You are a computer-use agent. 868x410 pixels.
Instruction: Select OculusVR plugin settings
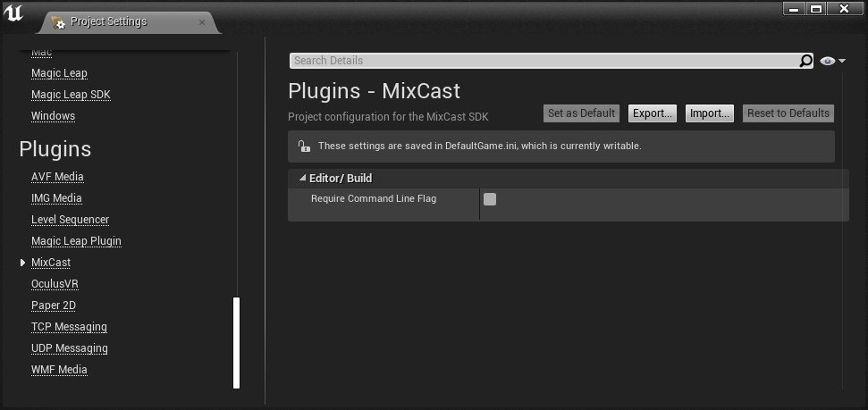click(55, 284)
